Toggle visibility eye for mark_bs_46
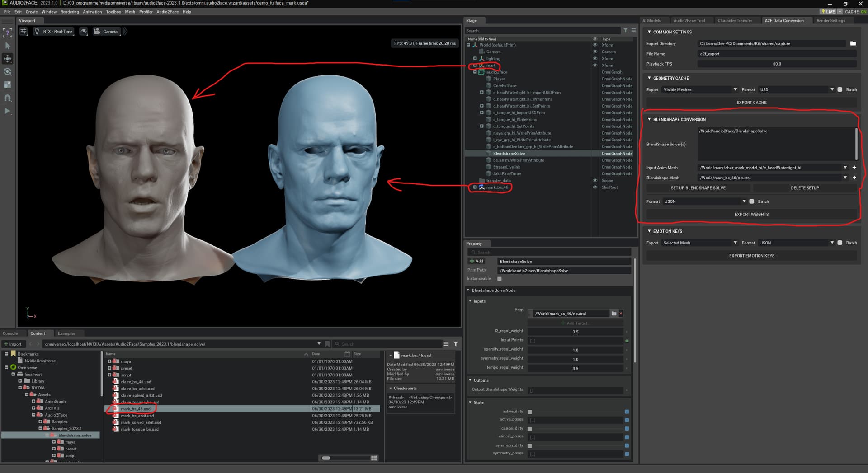 [595, 187]
